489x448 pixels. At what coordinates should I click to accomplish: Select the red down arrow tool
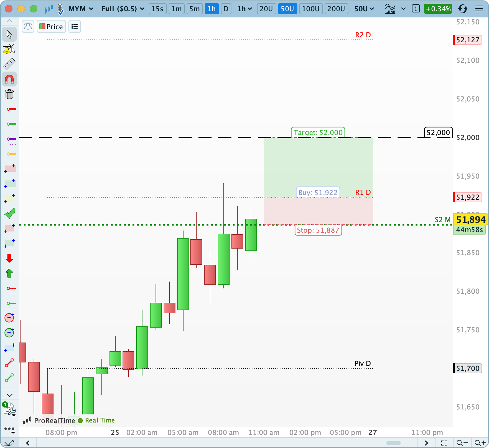point(9,258)
